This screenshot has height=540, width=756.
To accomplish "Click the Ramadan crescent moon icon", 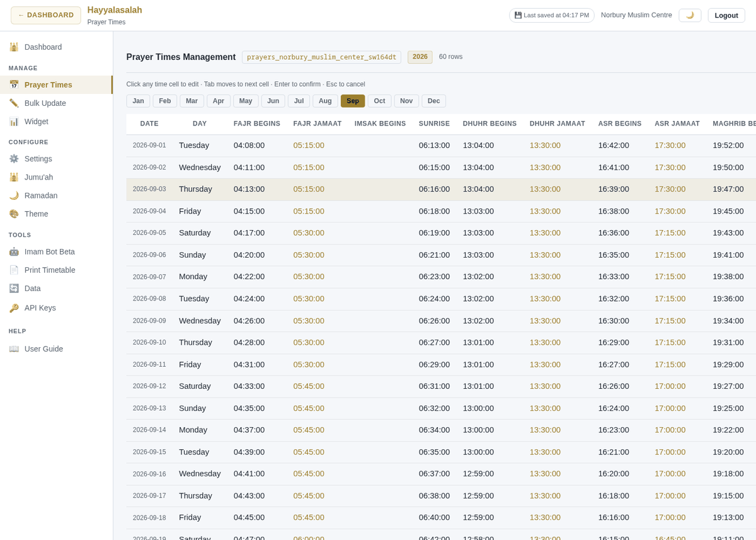I will (14, 195).
